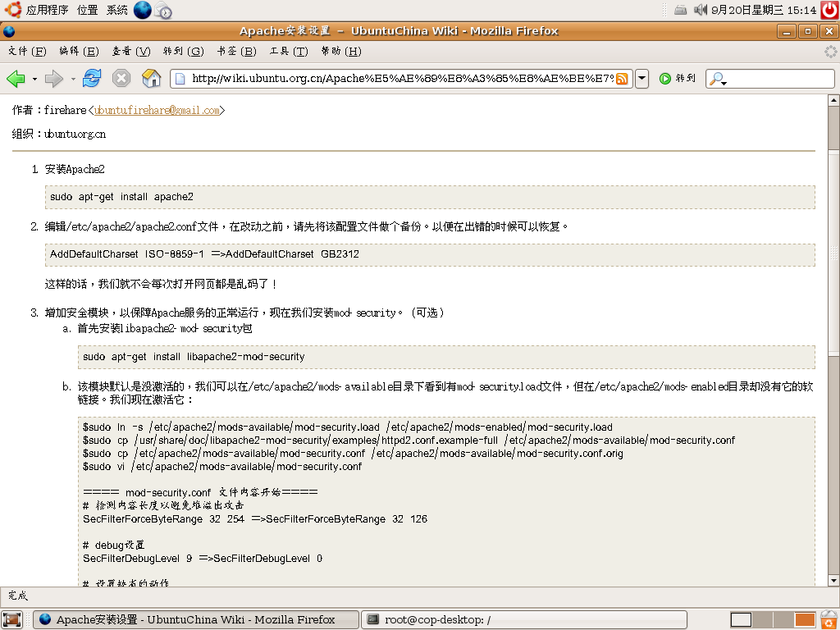
Task: Click the date and time 9月20日星期三 15:14
Action: pos(764,10)
